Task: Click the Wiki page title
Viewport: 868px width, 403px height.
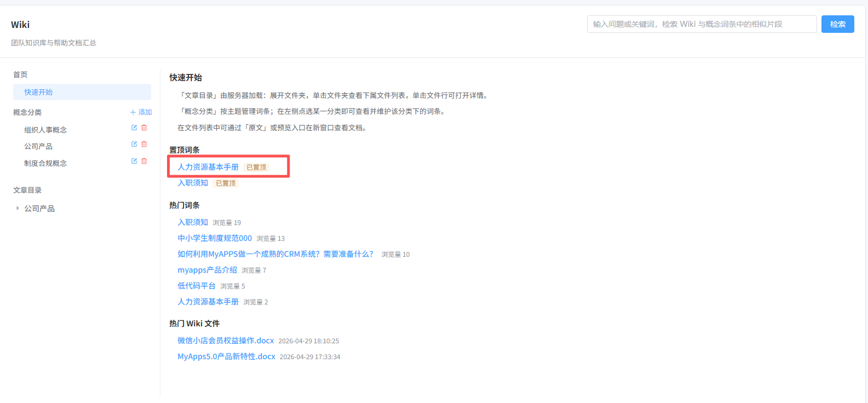Action: [x=20, y=25]
